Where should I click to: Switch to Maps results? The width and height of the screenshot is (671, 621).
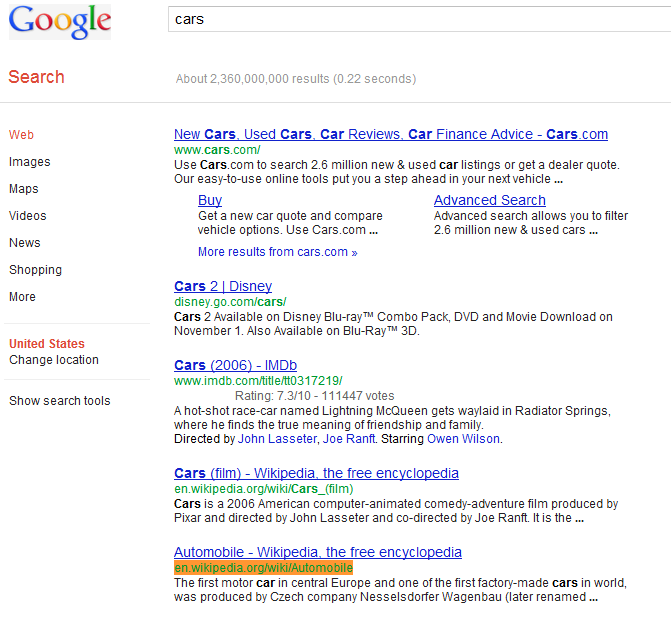(24, 189)
